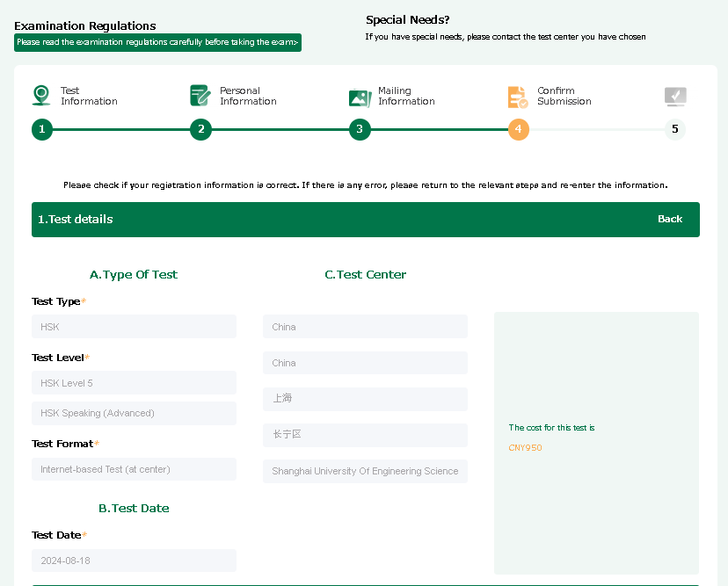
Task: Click the Test Level label
Action: point(57,358)
